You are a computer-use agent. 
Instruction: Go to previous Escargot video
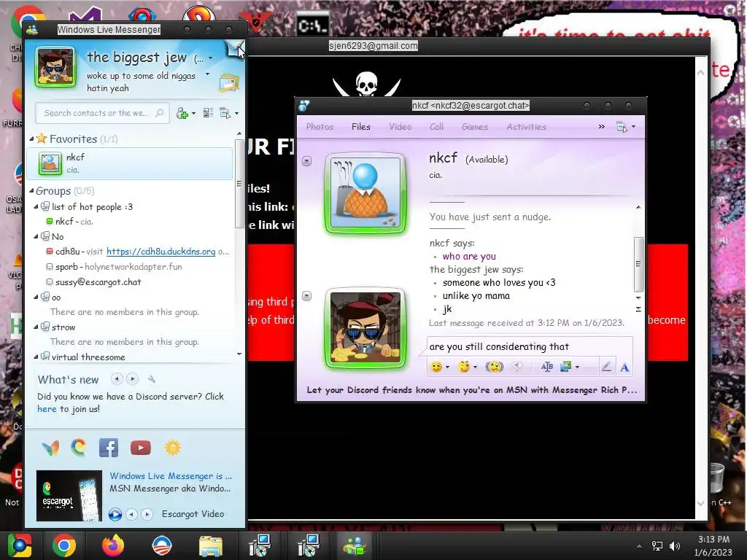click(132, 514)
